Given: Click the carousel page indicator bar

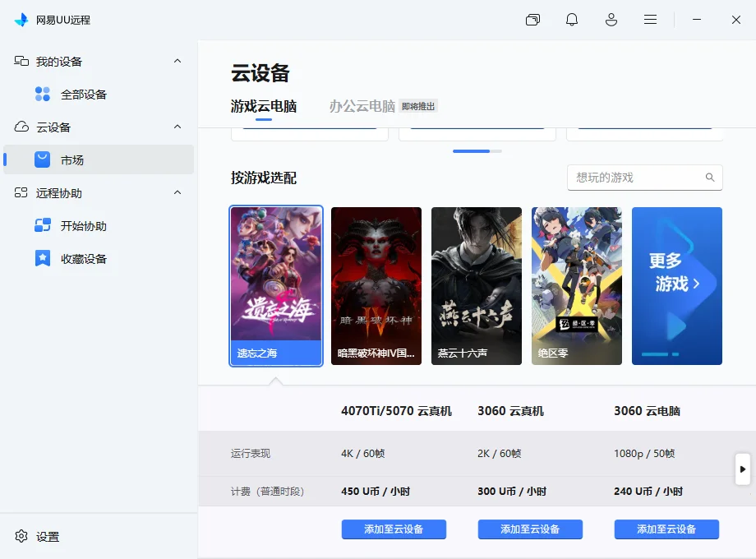Looking at the screenshot, I should point(477,151).
